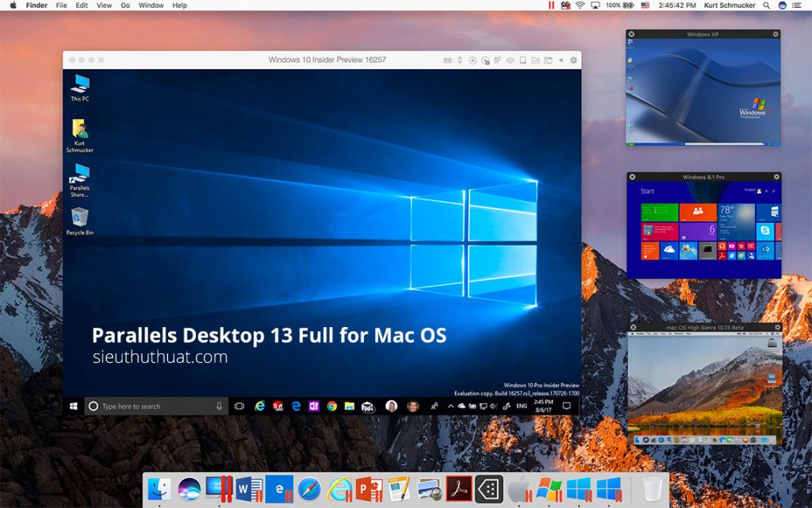This screenshot has width=812, height=508.
Task: Open the Help menu
Action: pos(180,6)
